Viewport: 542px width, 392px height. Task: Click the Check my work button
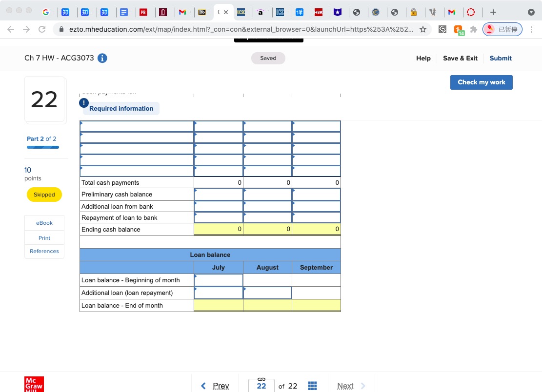(x=481, y=82)
